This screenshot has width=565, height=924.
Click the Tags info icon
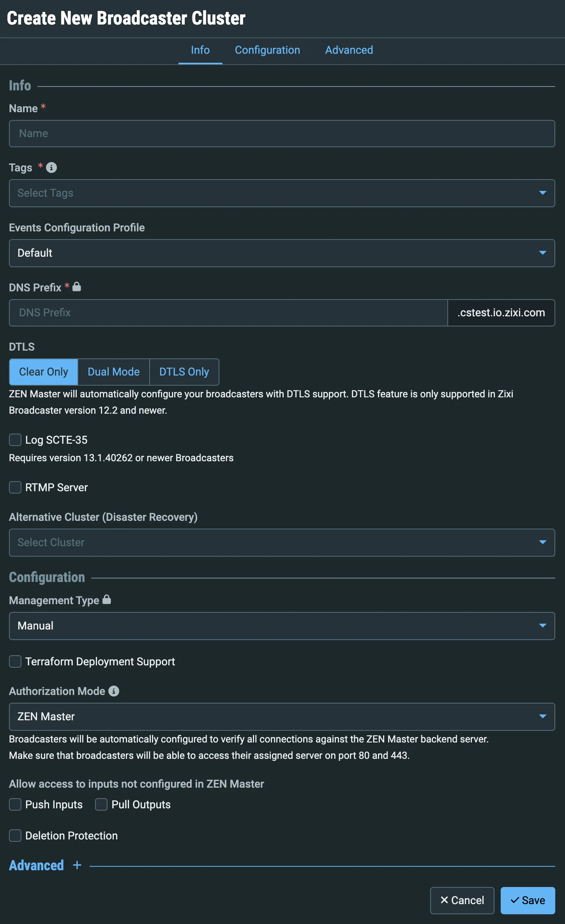tap(51, 168)
